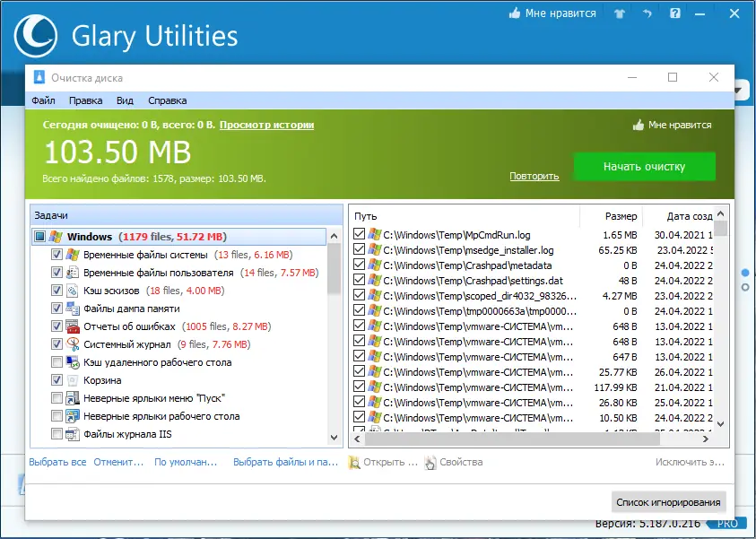This screenshot has width=756, height=539.
Task: Click the Свойства icon
Action: (x=430, y=463)
